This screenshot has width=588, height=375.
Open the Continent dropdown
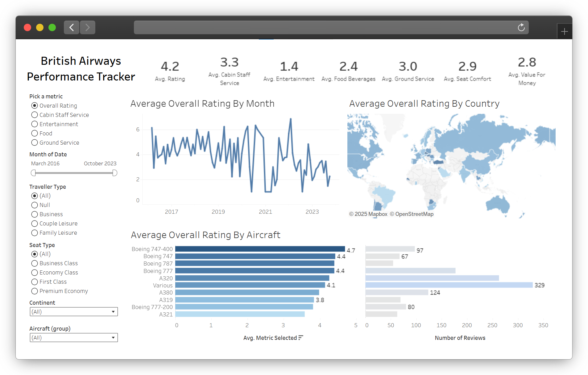coord(74,312)
